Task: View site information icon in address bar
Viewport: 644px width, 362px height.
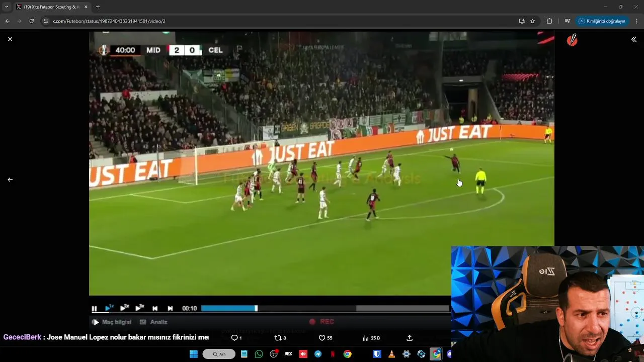Action: pos(46,21)
